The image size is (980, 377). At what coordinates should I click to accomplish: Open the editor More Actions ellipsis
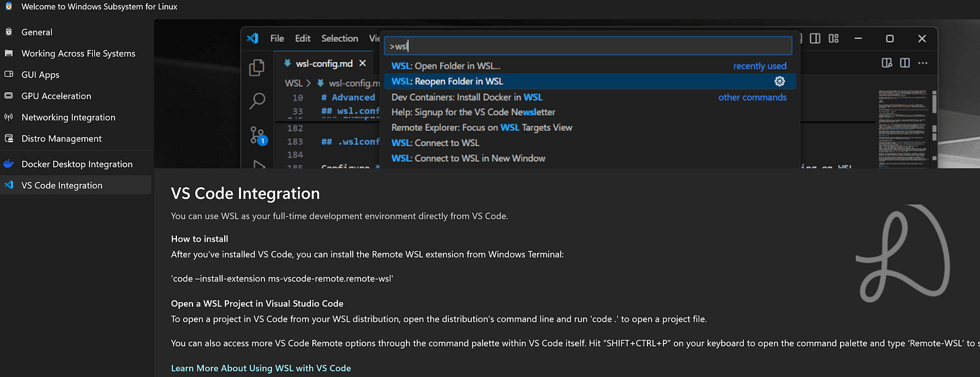click(923, 63)
